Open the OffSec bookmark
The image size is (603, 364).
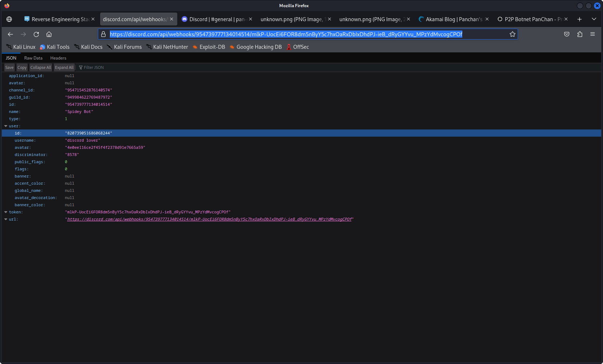pos(298,47)
